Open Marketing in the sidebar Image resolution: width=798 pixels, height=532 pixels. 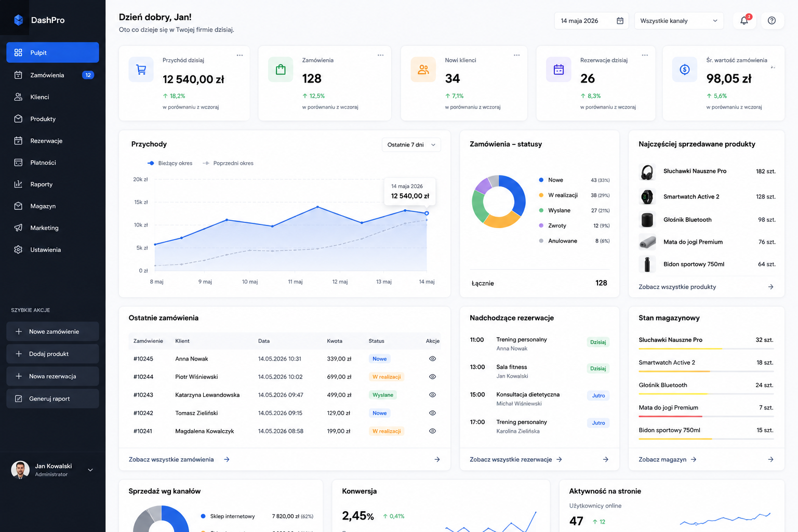point(52,228)
